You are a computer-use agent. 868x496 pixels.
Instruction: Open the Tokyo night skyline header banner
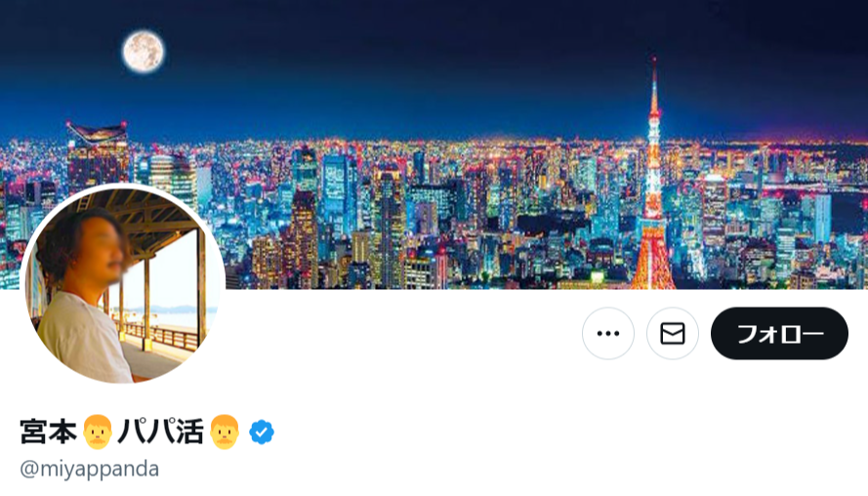pos(434,144)
